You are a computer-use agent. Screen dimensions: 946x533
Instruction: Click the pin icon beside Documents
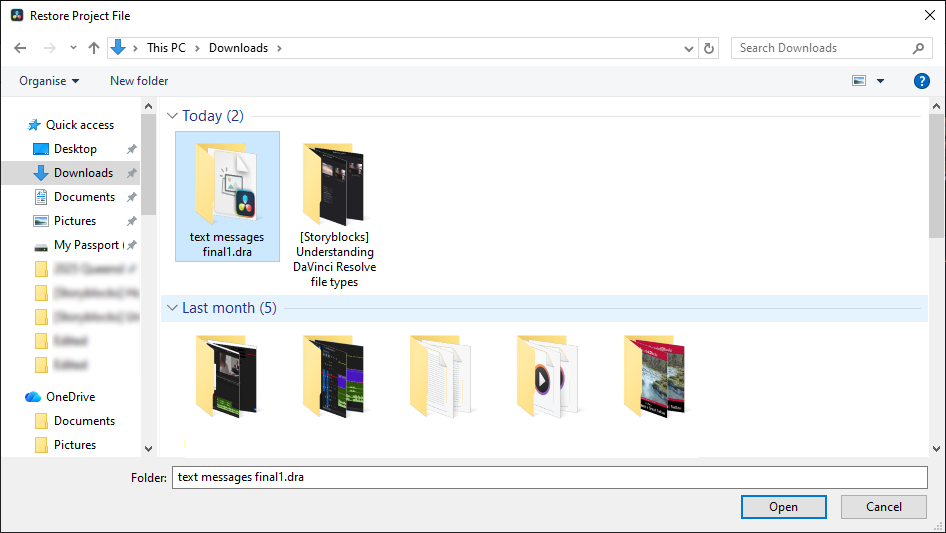(x=132, y=197)
